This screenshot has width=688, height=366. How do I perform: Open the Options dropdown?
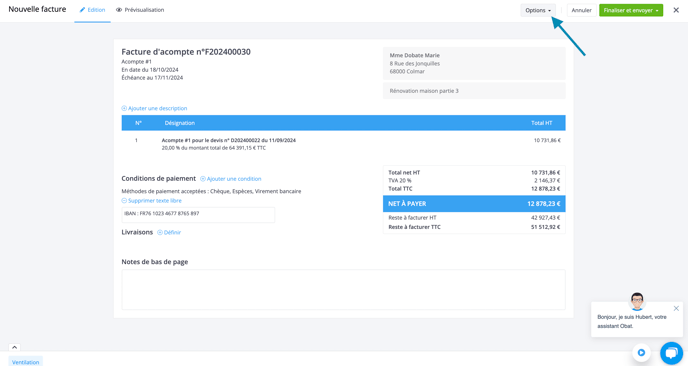click(x=538, y=10)
